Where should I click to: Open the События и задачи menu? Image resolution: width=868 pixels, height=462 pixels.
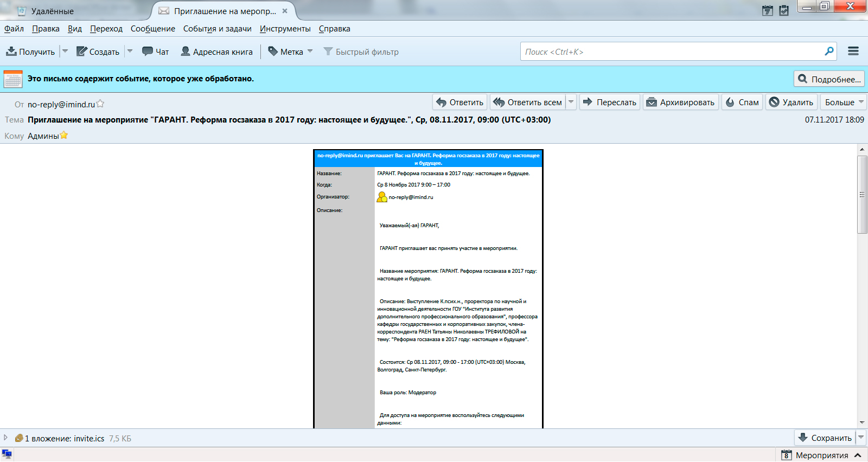(218, 29)
